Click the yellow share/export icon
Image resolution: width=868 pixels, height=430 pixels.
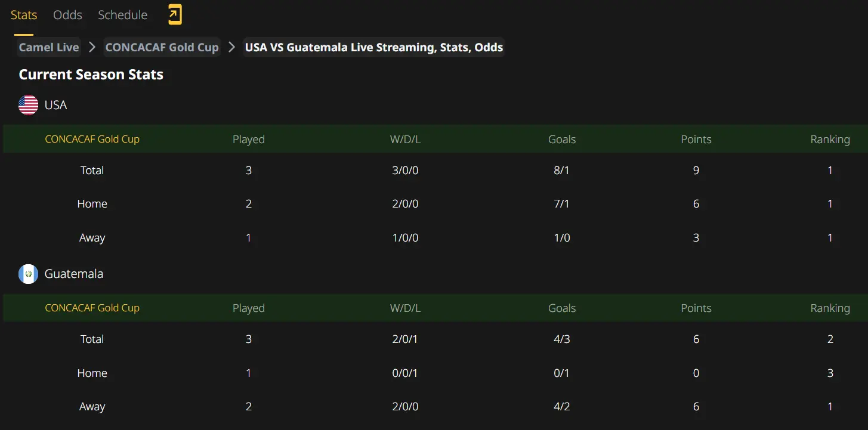tap(175, 15)
